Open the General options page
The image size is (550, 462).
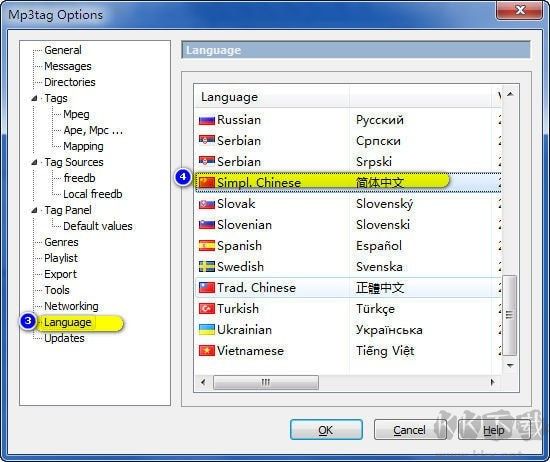[63, 50]
